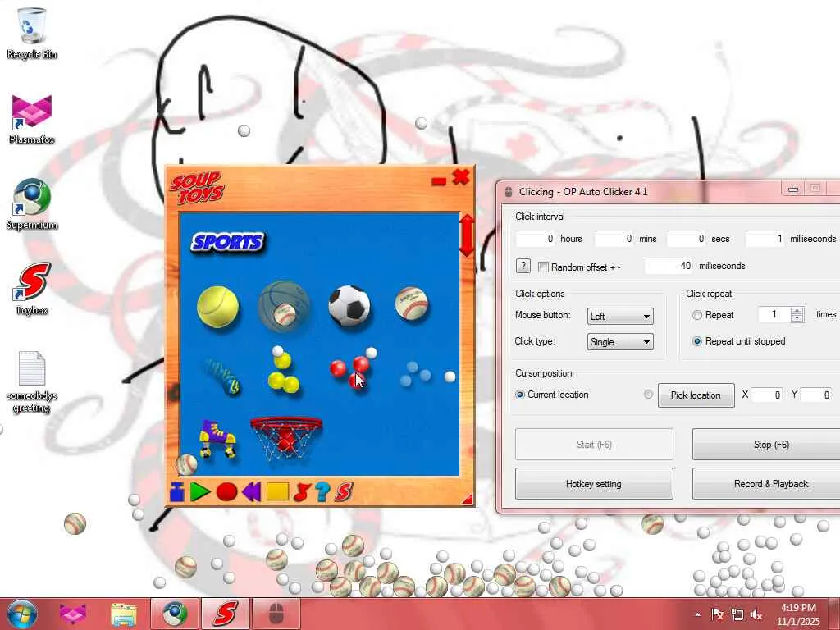Viewport: 840px width, 630px height.
Task: Click the yellow stop square in Soup Toys
Action: pos(277,492)
